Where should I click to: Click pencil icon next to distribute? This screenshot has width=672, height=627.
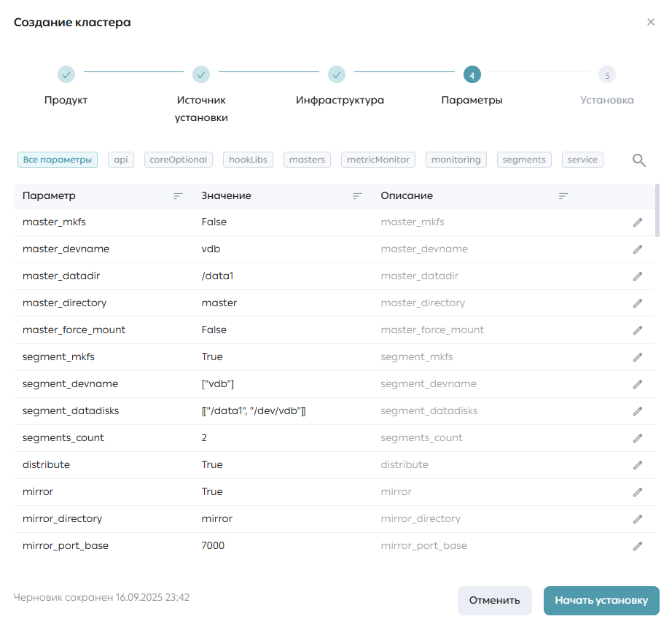638,465
